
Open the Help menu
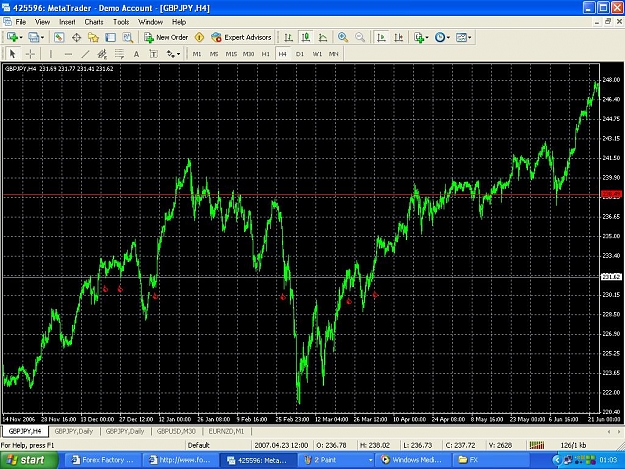(179, 22)
